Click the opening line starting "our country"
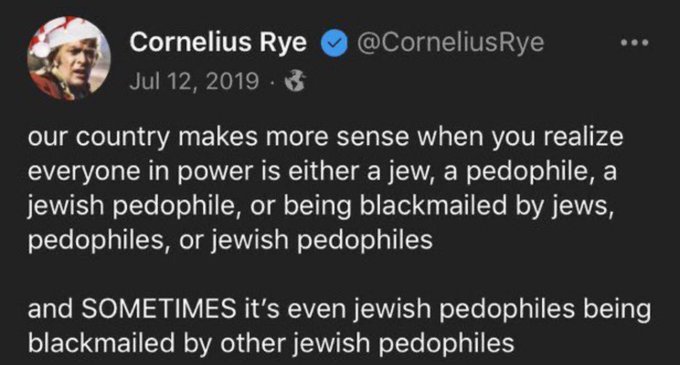This screenshot has height=365, width=680. coord(325,137)
